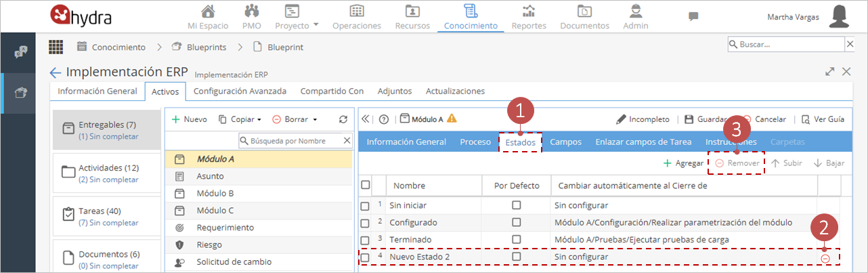Click the Agregar button
The image size is (868, 273).
click(683, 163)
